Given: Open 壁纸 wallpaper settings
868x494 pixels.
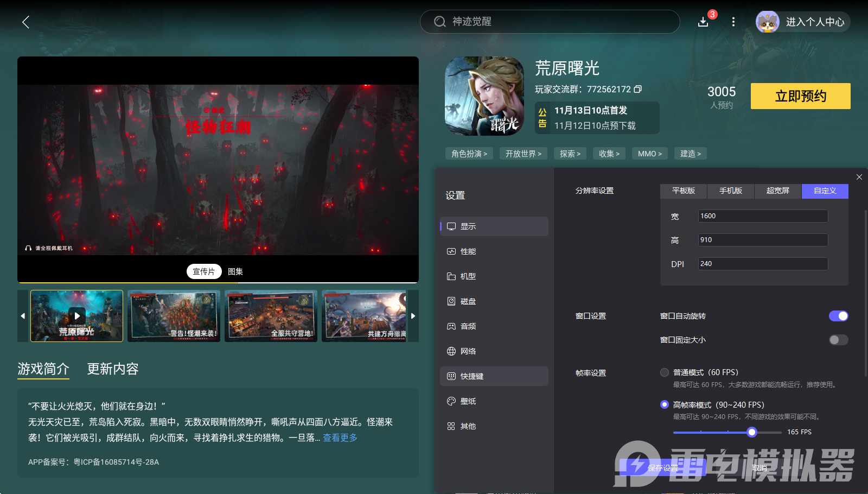Looking at the screenshot, I should (494, 401).
